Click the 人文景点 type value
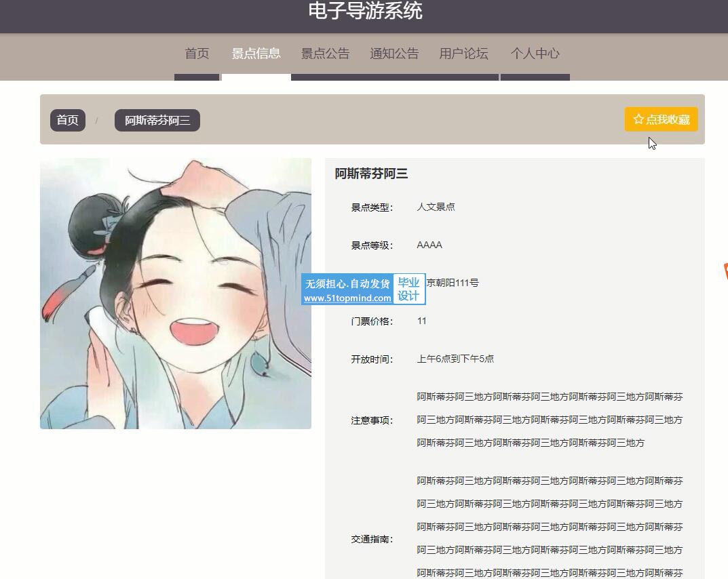Image resolution: width=728 pixels, height=579 pixels. tap(436, 207)
